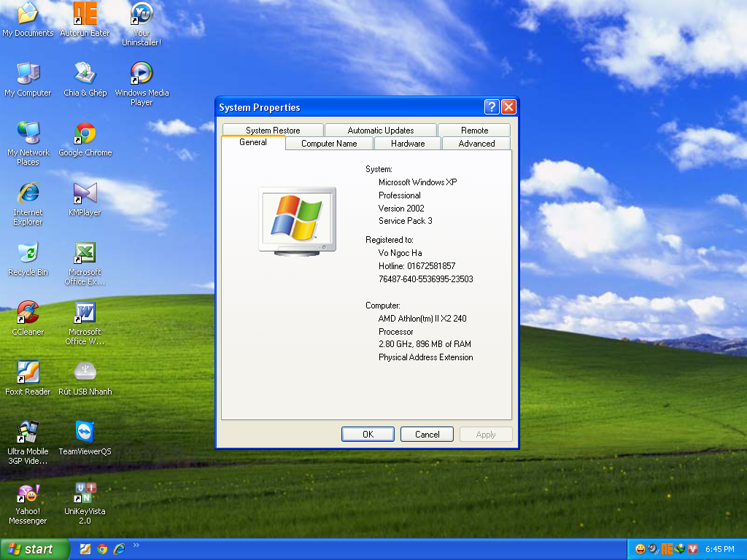Switch to the Advanced tab
Screen dimensions: 747x560
click(476, 144)
